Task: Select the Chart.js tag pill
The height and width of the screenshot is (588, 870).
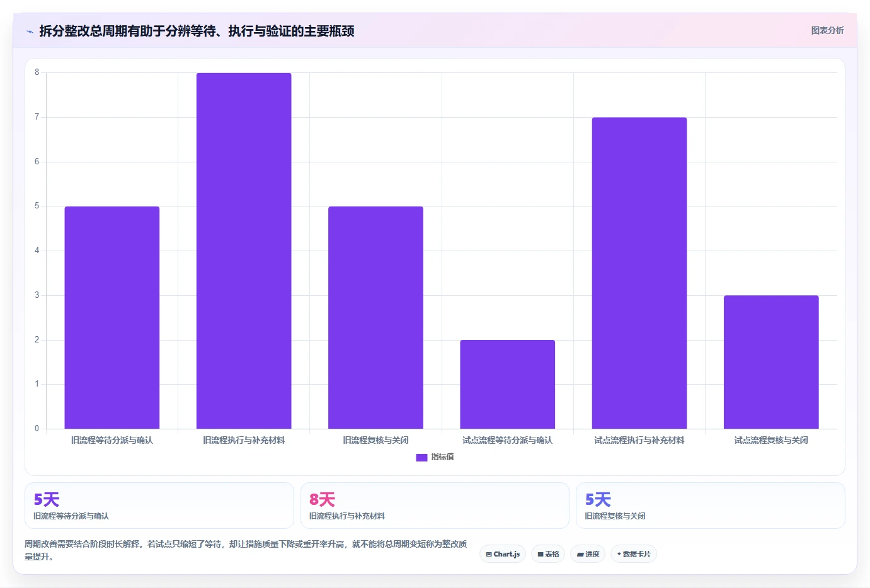Action: point(503,554)
